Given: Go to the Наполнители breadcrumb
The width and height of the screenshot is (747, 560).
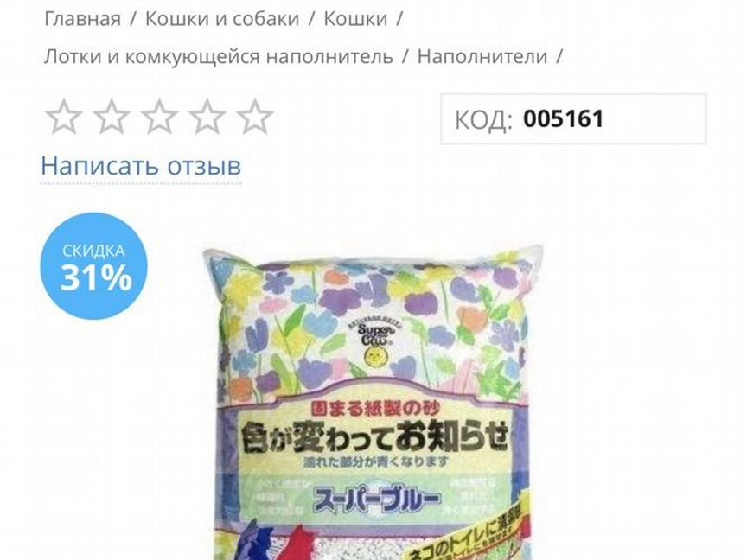Looking at the screenshot, I should [x=482, y=57].
